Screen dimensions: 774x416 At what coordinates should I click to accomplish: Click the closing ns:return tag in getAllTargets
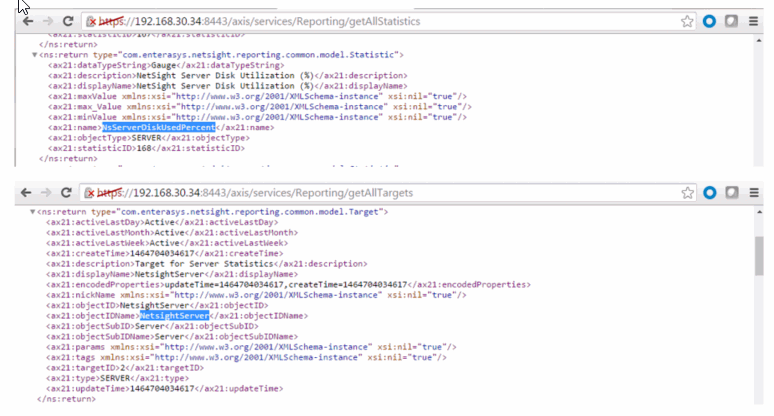[66, 399]
